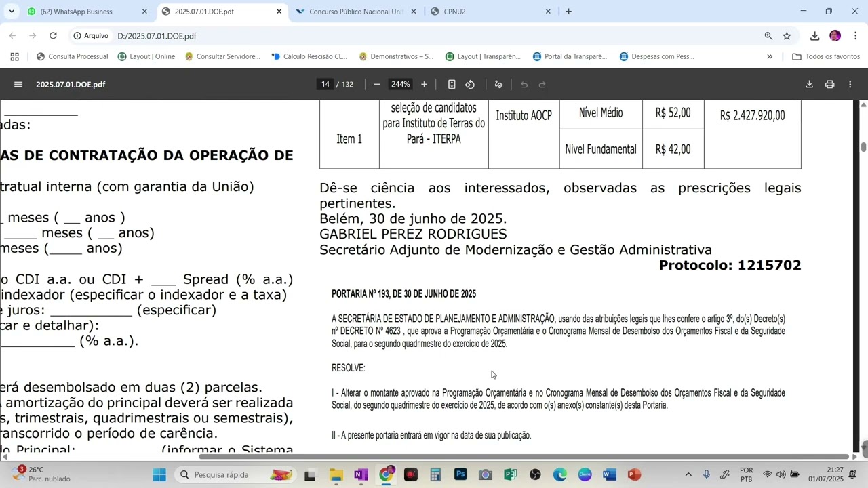Open OneNote from taskbar
868x488 pixels.
[361, 474]
